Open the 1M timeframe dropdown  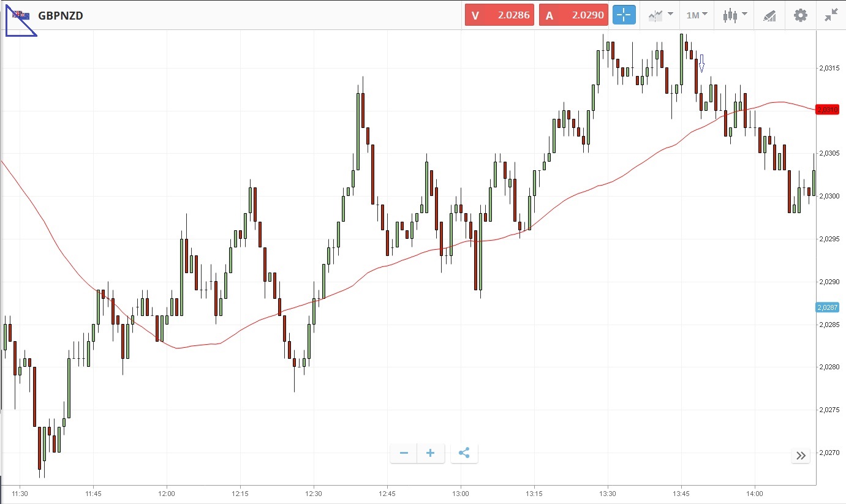697,15
